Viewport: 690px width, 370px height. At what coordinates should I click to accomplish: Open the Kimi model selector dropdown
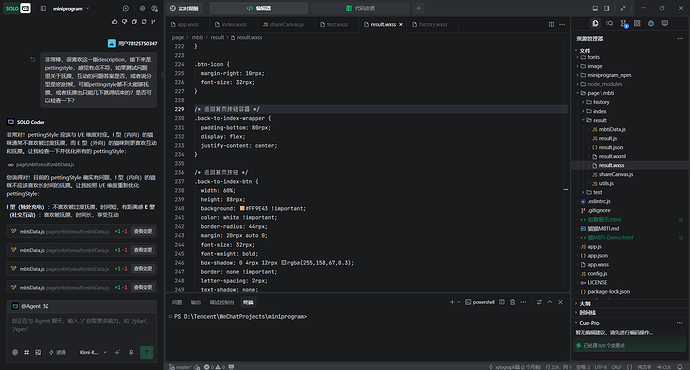(93, 352)
